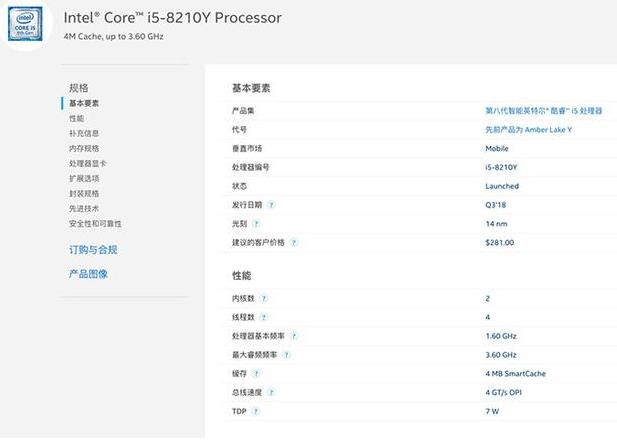Click the Intel Core i5 badge logo

(25, 24)
